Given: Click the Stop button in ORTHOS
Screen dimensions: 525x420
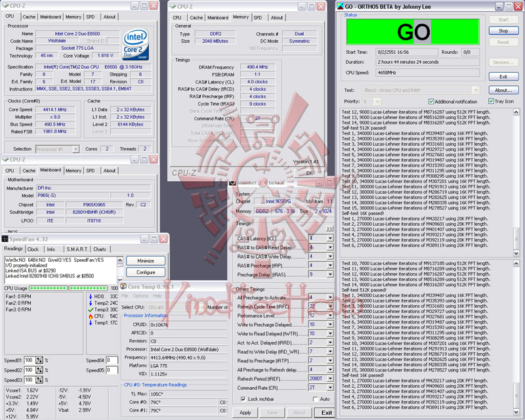Looking at the screenshot, I should [x=503, y=31].
